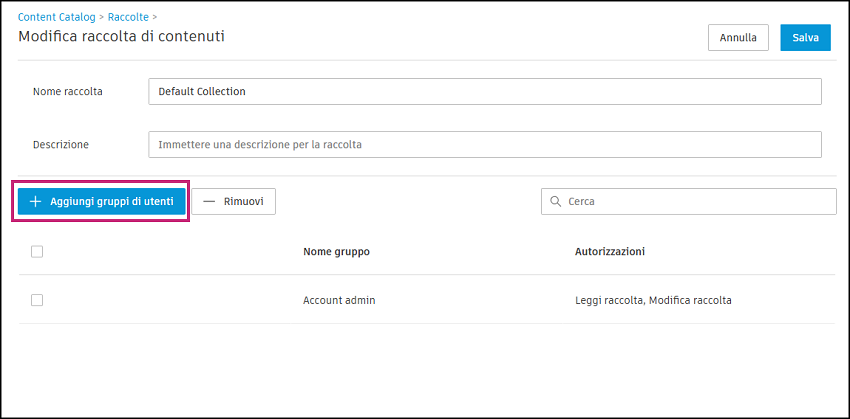
Task: Click the Nome raccolta label
Action: 68,91
